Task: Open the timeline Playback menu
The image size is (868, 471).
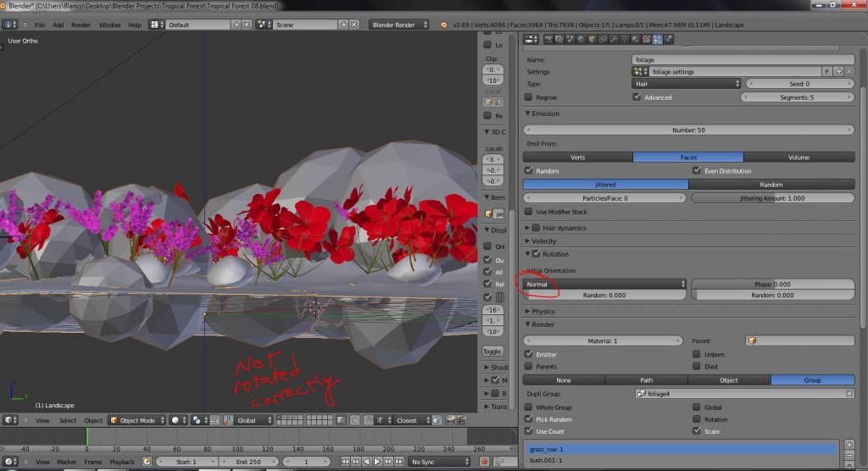Action: point(122,462)
